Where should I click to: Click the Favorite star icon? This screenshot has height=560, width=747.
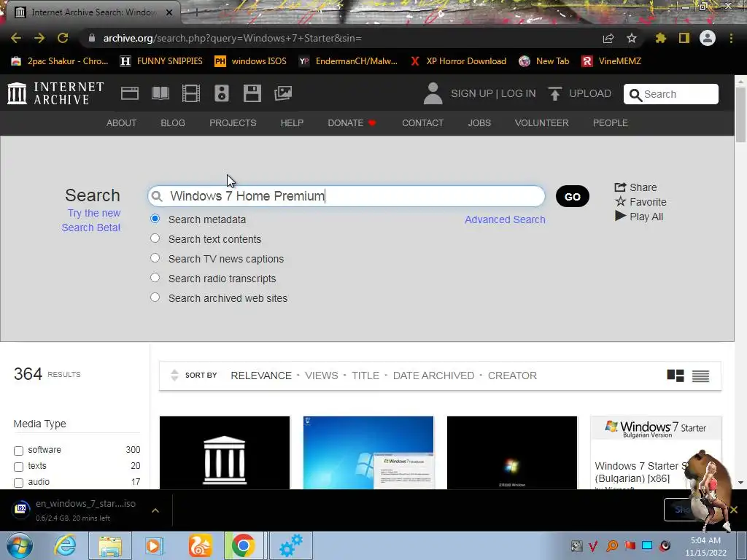pos(620,201)
